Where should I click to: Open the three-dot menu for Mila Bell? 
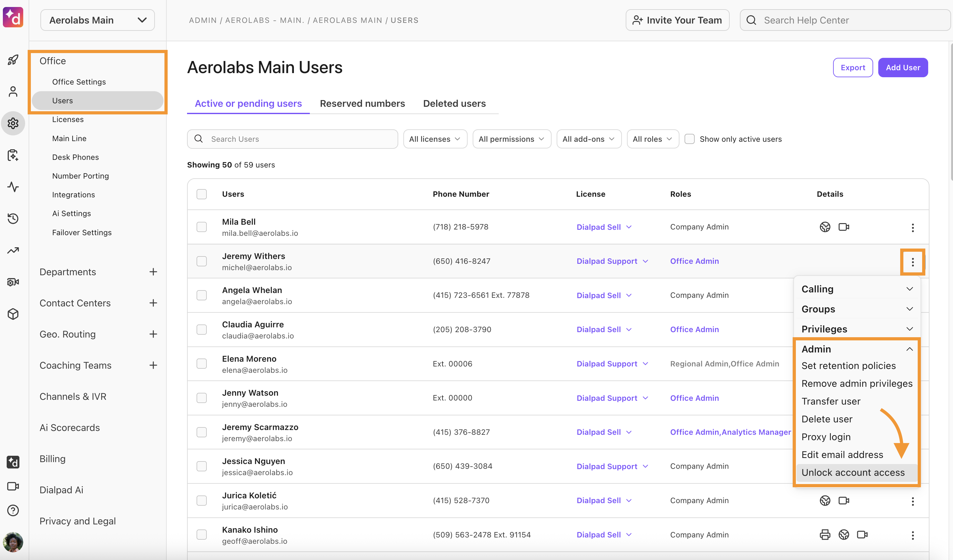tap(913, 228)
